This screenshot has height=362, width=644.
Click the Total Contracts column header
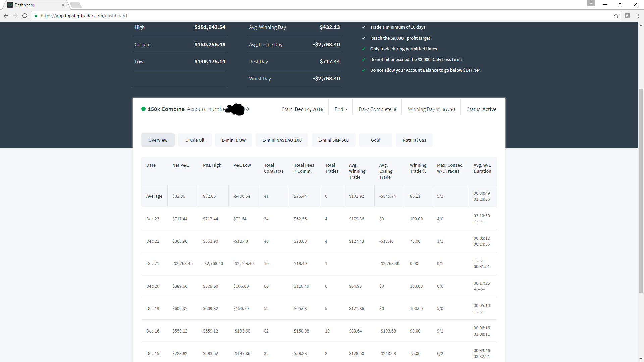(274, 168)
